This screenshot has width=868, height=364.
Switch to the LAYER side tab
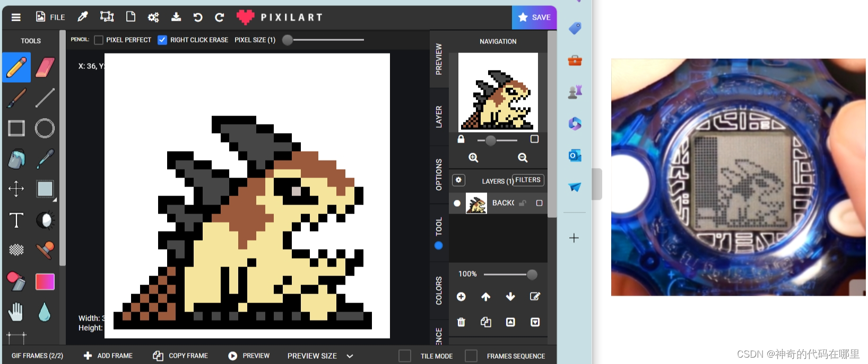(439, 117)
